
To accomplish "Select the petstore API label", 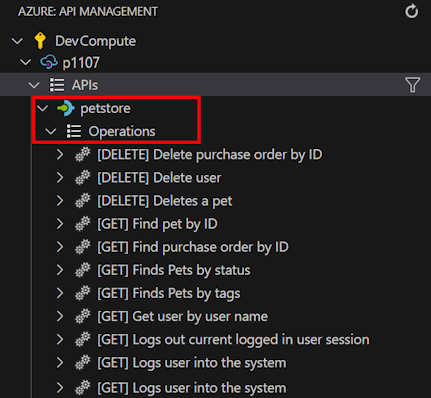I will (105, 109).
